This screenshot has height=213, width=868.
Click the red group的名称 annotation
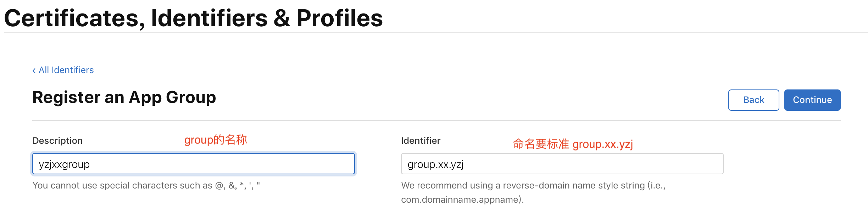pyautogui.click(x=215, y=140)
